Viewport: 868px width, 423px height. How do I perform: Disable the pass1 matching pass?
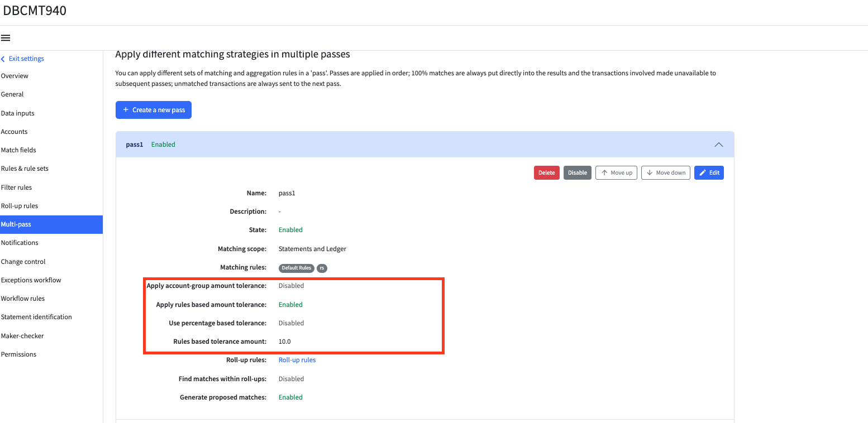click(x=577, y=172)
